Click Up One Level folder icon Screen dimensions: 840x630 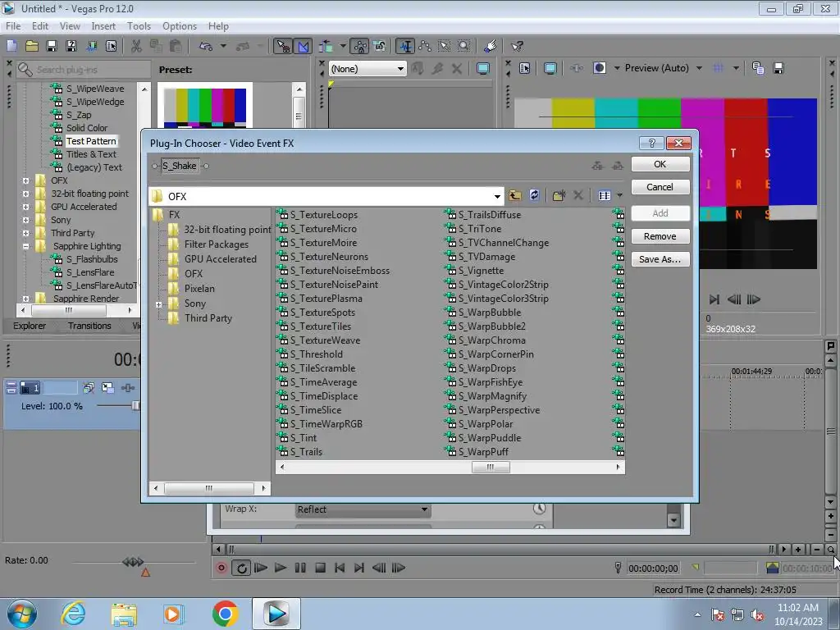pyautogui.click(x=515, y=195)
